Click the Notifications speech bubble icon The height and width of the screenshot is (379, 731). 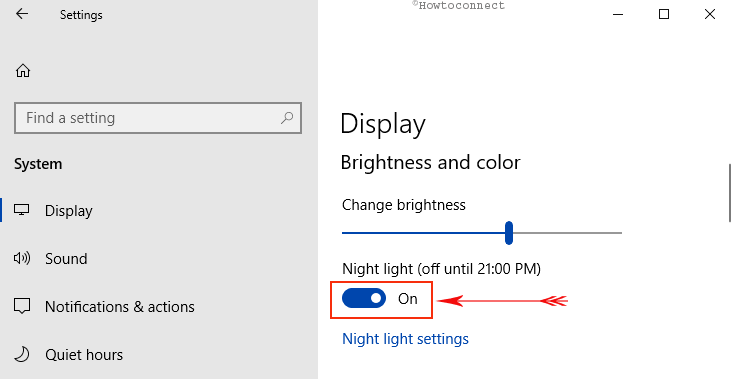[22, 306]
